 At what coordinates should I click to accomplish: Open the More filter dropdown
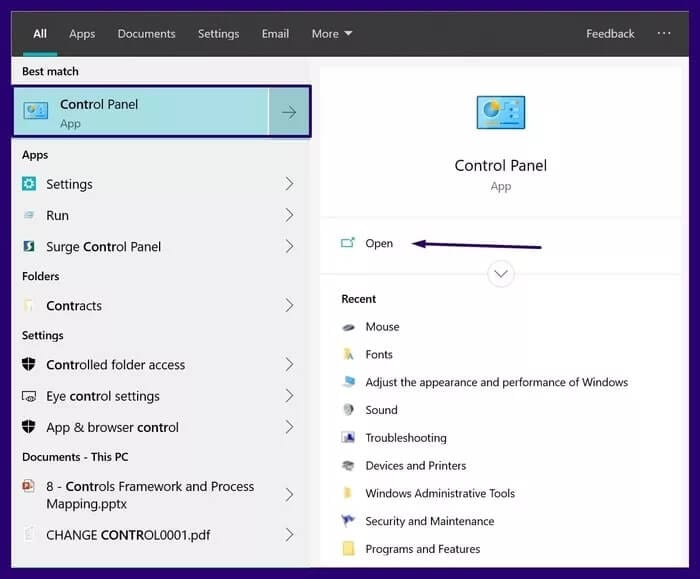[332, 33]
